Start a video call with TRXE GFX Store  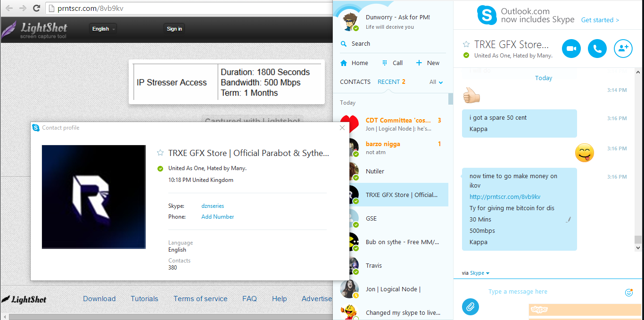[571, 49]
